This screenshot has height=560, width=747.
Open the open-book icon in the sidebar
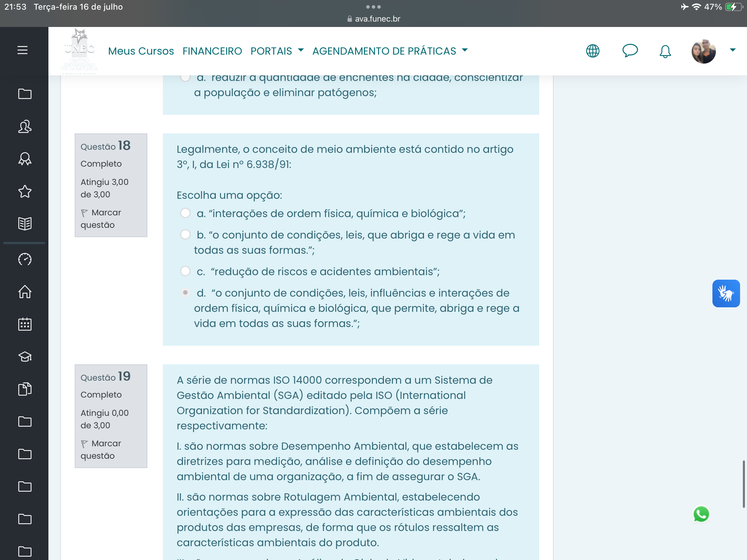pyautogui.click(x=25, y=224)
